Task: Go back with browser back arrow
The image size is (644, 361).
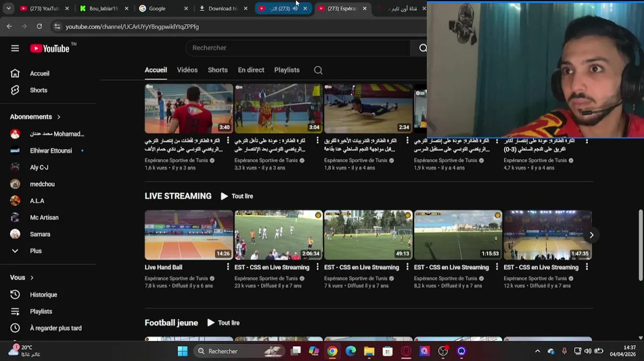Action: 9,26
